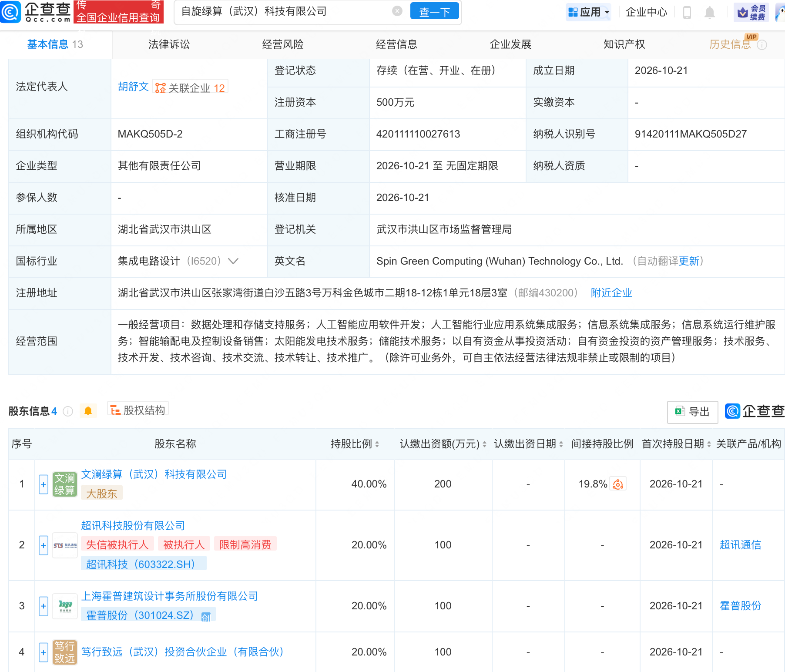Click the Qcc.com logo icon
This screenshot has width=785, height=672.
(x=10, y=12)
